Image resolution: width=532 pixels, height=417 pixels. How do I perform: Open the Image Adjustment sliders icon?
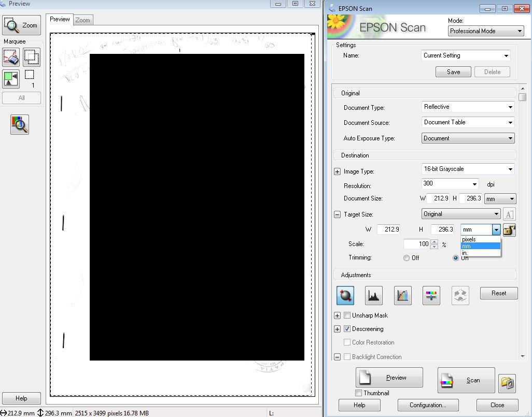(431, 295)
